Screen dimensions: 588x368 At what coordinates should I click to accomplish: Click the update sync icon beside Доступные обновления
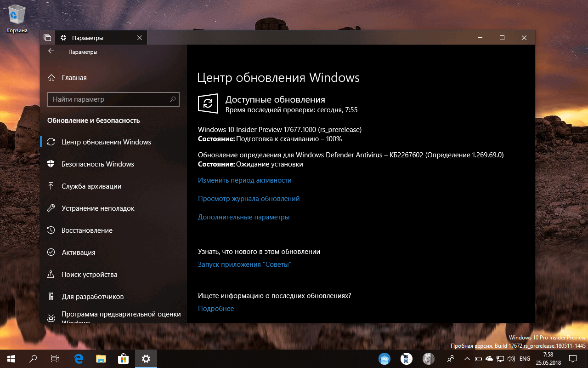coord(208,103)
